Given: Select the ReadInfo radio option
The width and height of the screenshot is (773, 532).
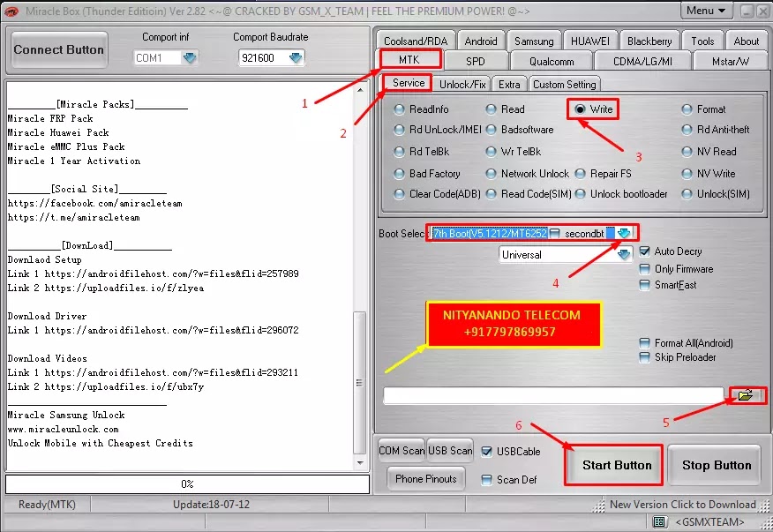Looking at the screenshot, I should click(400, 109).
